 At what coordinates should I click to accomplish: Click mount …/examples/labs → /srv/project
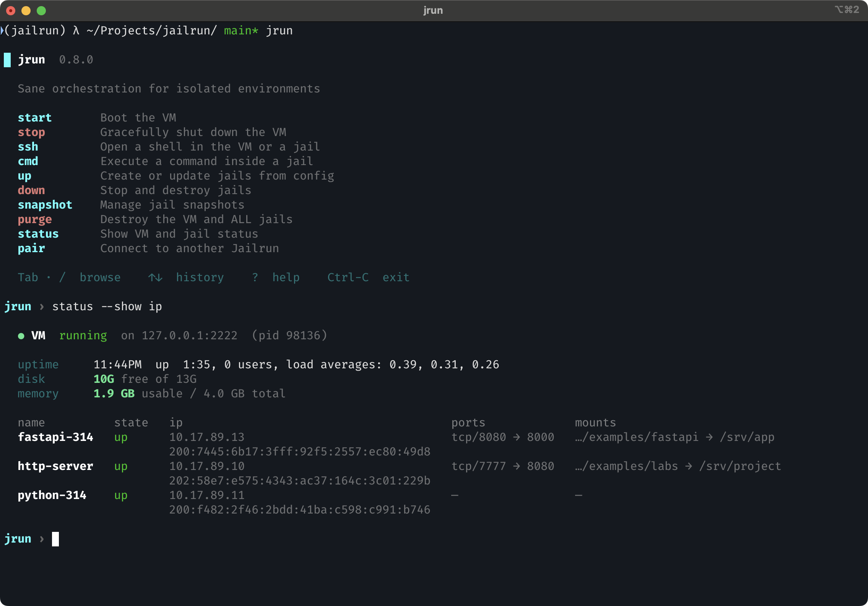click(x=678, y=466)
